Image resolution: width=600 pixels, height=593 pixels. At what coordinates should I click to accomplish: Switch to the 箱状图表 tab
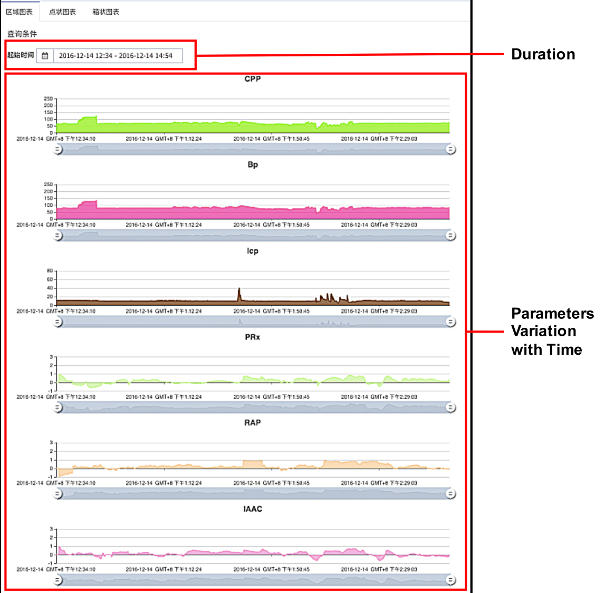[106, 12]
